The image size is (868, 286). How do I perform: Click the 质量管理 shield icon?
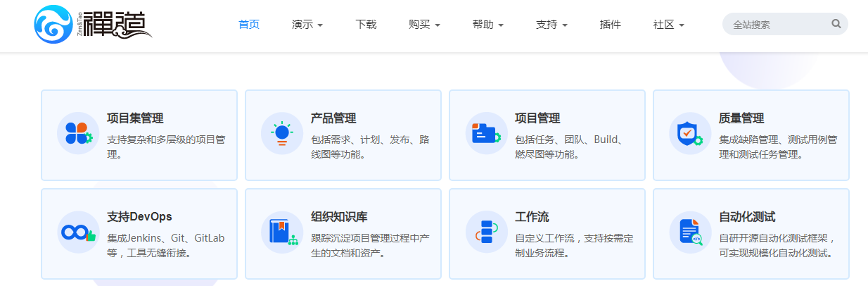tap(690, 133)
